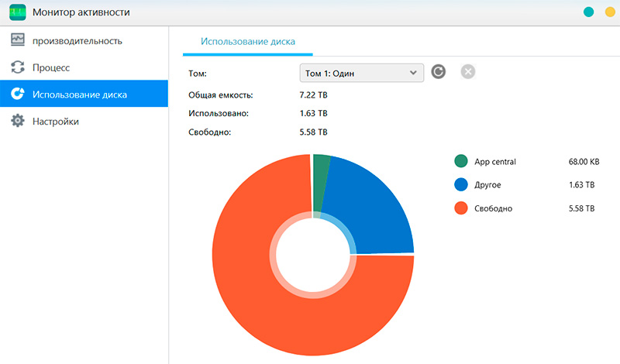This screenshot has width=620, height=364.
Task: Click the blue Другое legend swatch
Action: point(461,185)
